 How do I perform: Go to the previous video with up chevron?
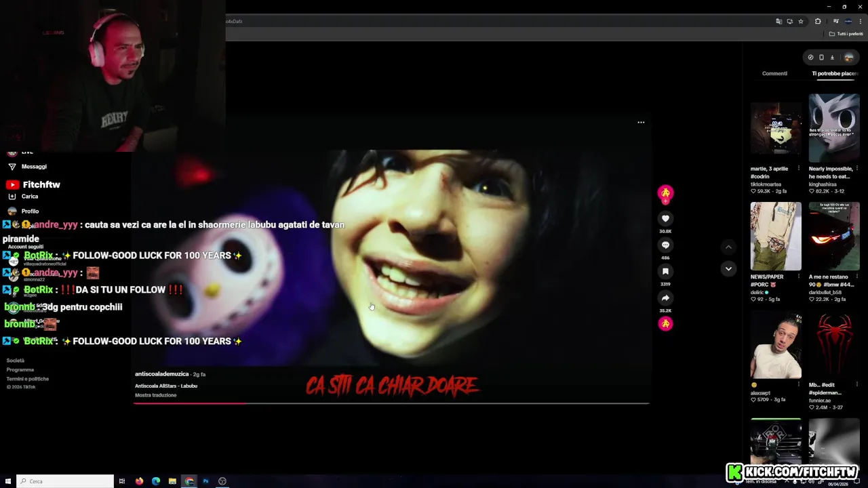(x=728, y=247)
